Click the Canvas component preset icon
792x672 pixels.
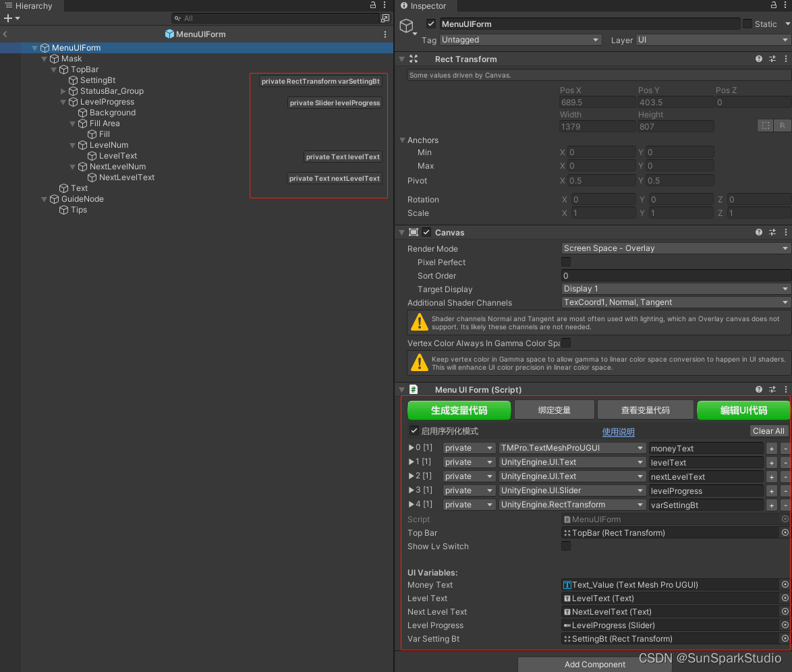click(772, 233)
